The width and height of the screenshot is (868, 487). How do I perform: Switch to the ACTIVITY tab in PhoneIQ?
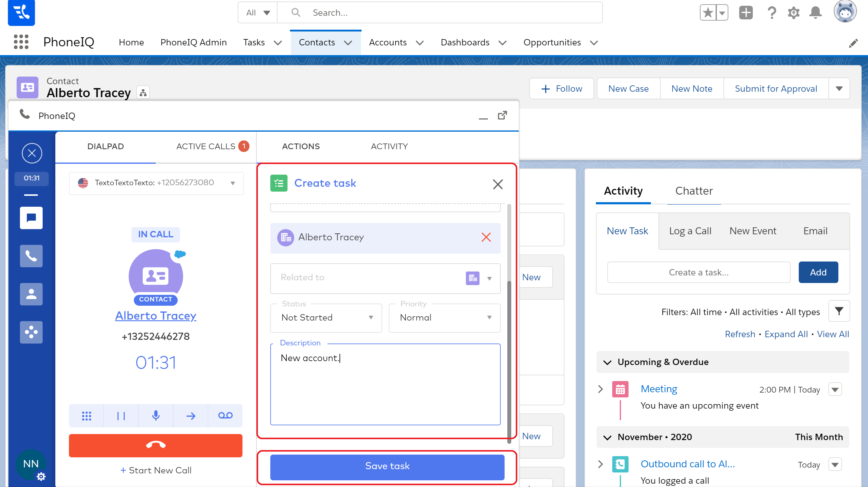pyautogui.click(x=389, y=146)
